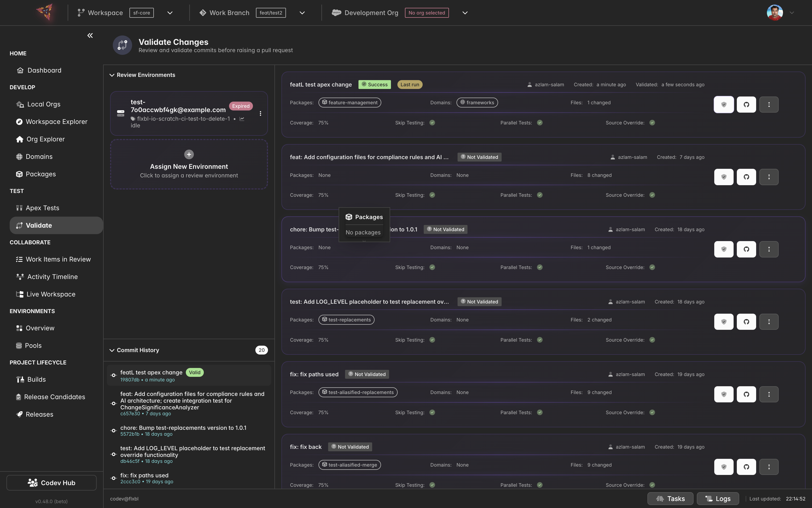Open GitHub for feat: Add configuration files commit
Image resolution: width=812 pixels, height=508 pixels.
click(x=746, y=177)
